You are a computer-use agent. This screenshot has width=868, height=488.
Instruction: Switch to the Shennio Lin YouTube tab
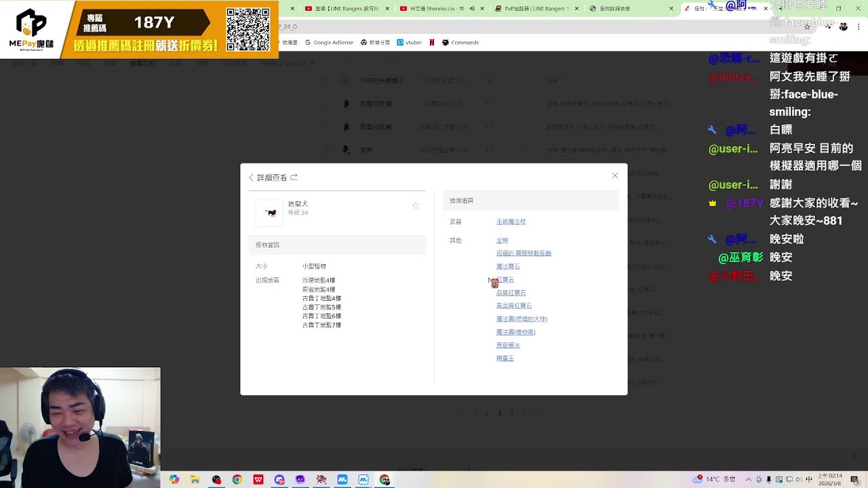pos(437,9)
